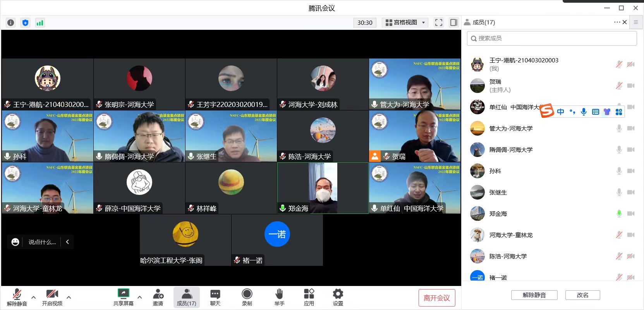644x310 pixels.
Task: Click the red 离开会议 leave button
Action: pos(436,298)
